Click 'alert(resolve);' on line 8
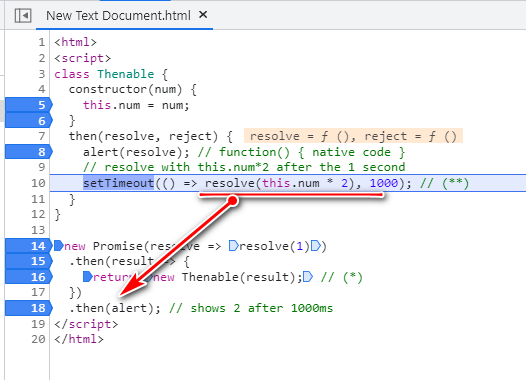The width and height of the screenshot is (526, 380). 136,152
